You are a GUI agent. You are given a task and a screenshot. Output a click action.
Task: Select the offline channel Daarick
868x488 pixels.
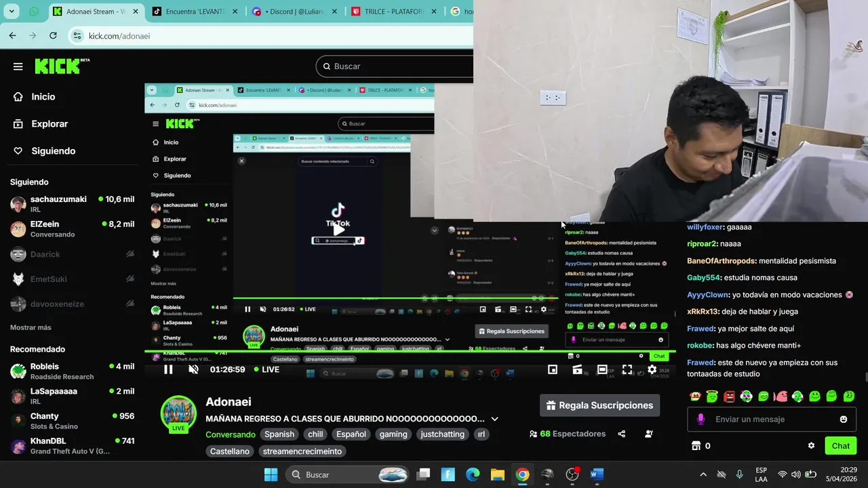click(x=72, y=254)
